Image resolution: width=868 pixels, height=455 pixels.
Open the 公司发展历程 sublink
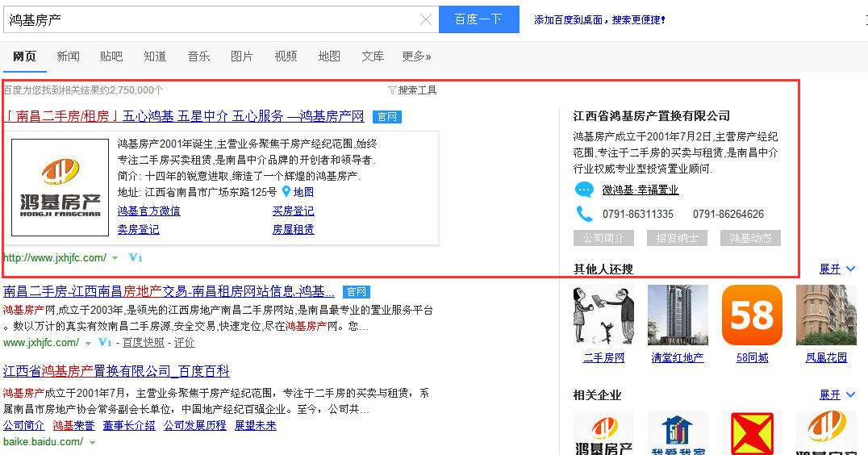(x=195, y=426)
